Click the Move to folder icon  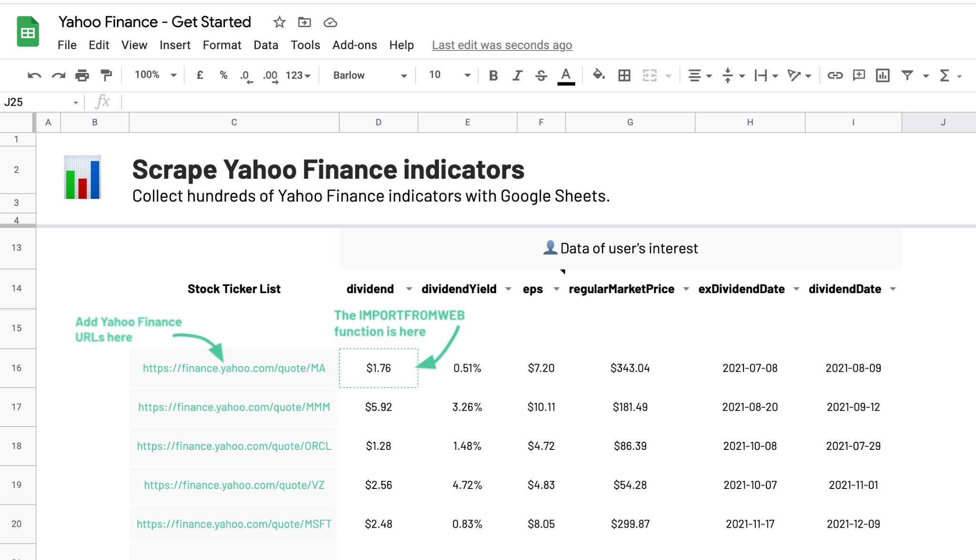[305, 22]
